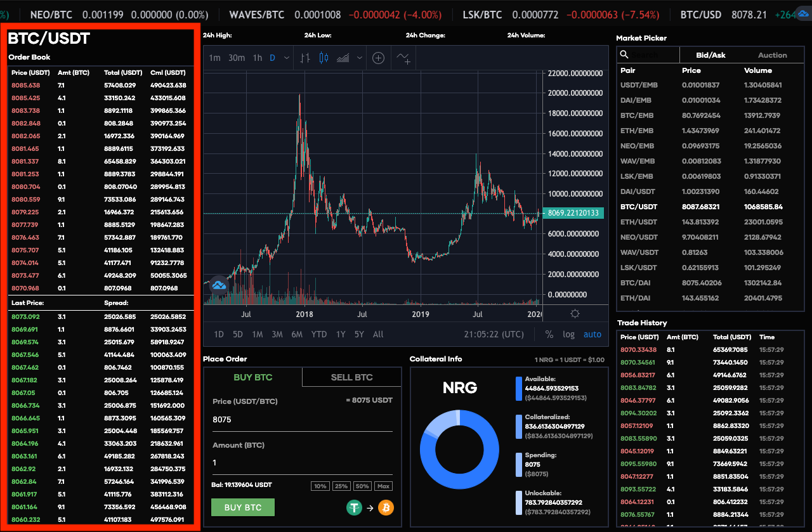Open the time interval dropdown arrow
The height and width of the screenshot is (532, 812).
point(287,58)
